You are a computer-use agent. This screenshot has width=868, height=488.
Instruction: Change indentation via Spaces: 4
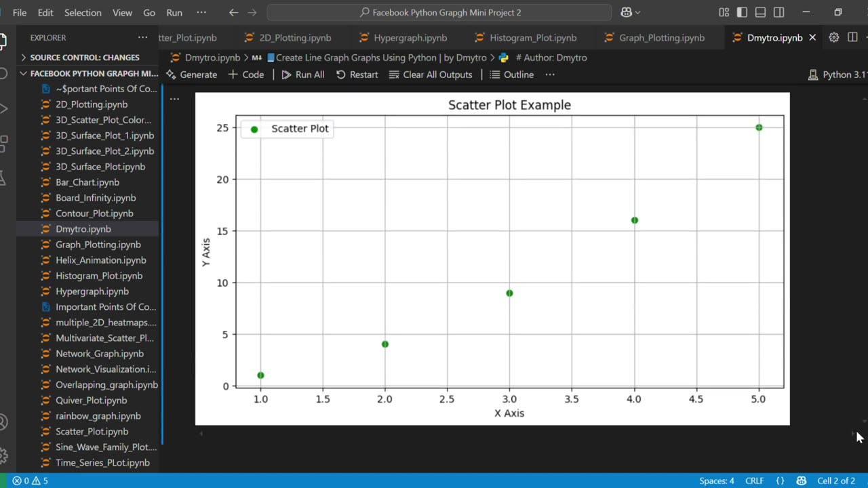pyautogui.click(x=716, y=481)
